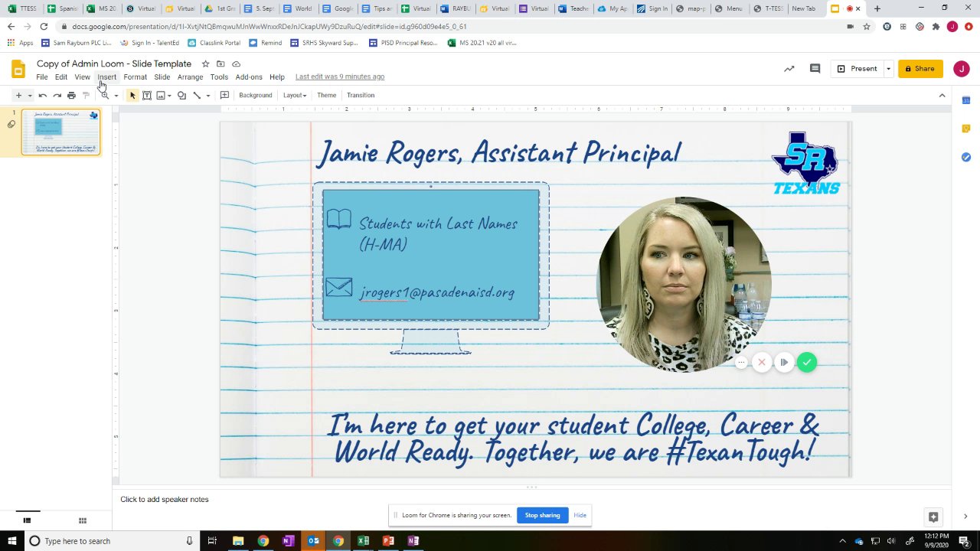
Task: Select slide 1 thumbnail in filmstrip
Action: tap(60, 132)
